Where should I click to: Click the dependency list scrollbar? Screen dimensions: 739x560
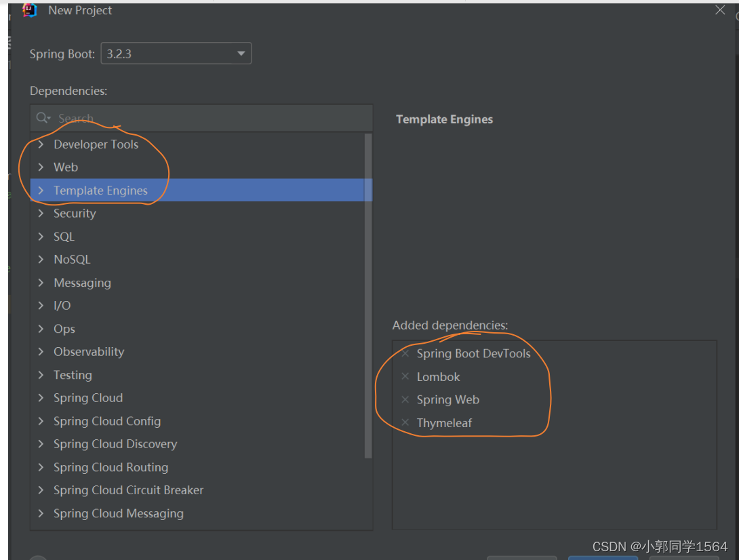pyautogui.click(x=368, y=296)
